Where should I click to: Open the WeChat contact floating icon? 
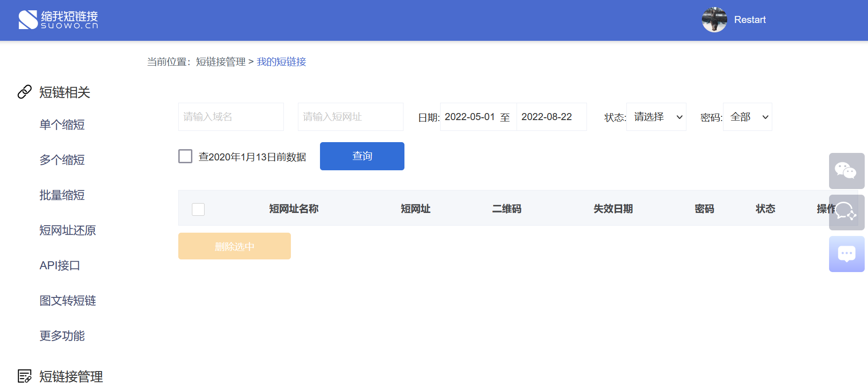846,171
